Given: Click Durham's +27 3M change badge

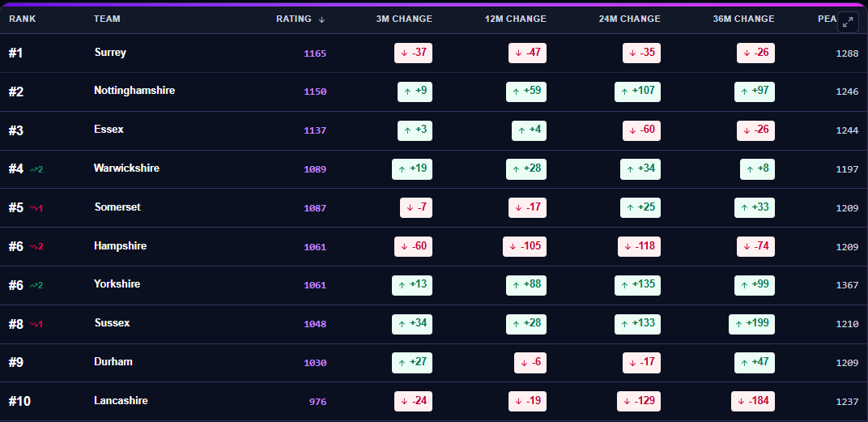Looking at the screenshot, I should pos(412,363).
